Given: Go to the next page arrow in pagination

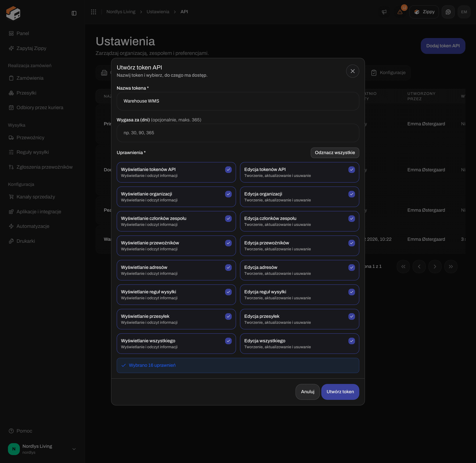Looking at the screenshot, I should click(x=435, y=267).
